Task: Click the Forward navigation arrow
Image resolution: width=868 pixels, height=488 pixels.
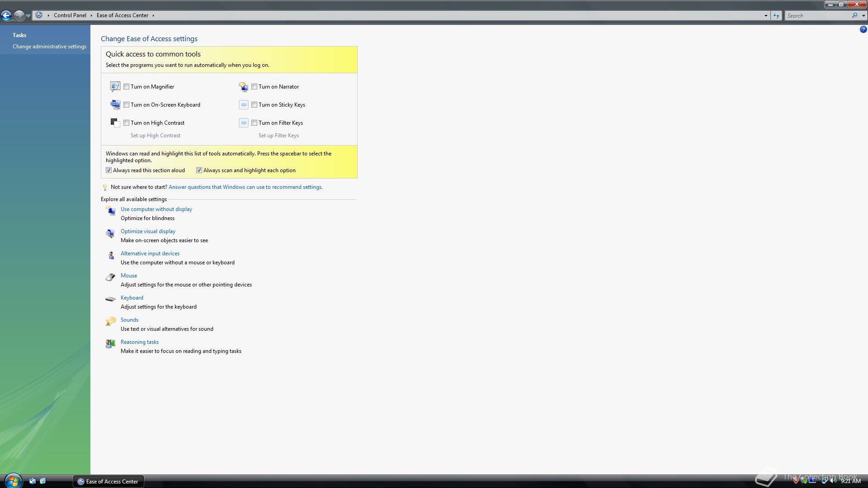Action: (19, 16)
